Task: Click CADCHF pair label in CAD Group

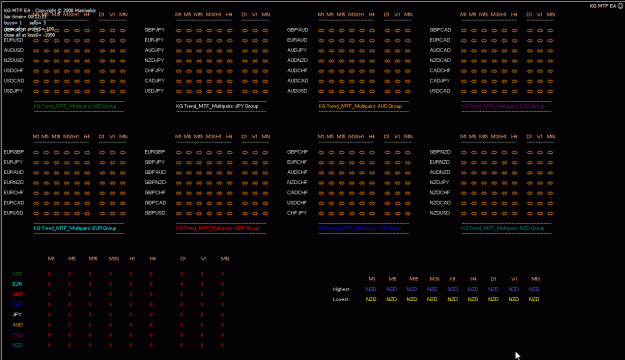Action: click(x=440, y=71)
